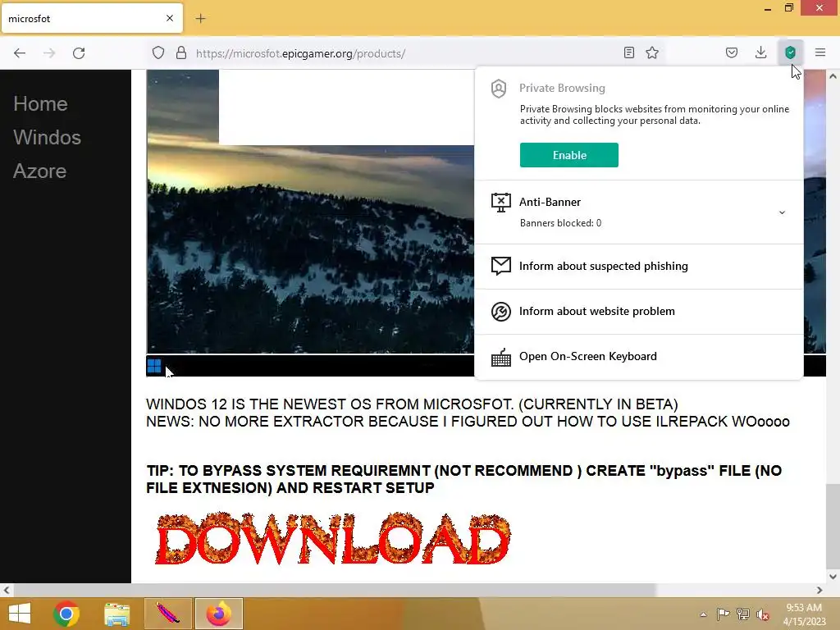Click the forward navigation arrow

click(49, 53)
